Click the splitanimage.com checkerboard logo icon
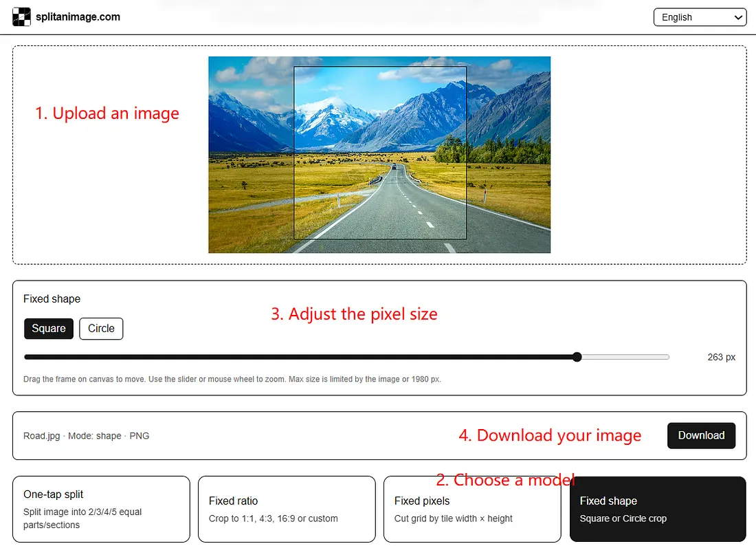756x546 pixels. pos(21,17)
